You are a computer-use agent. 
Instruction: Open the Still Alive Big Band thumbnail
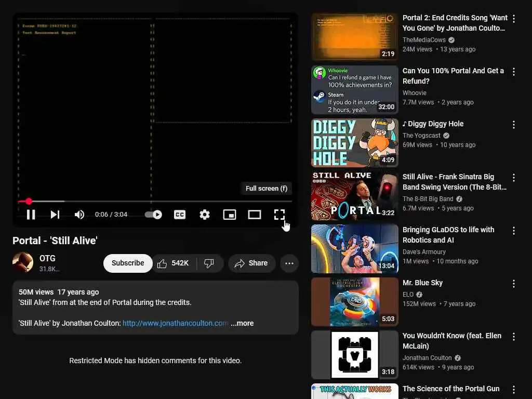(354, 196)
